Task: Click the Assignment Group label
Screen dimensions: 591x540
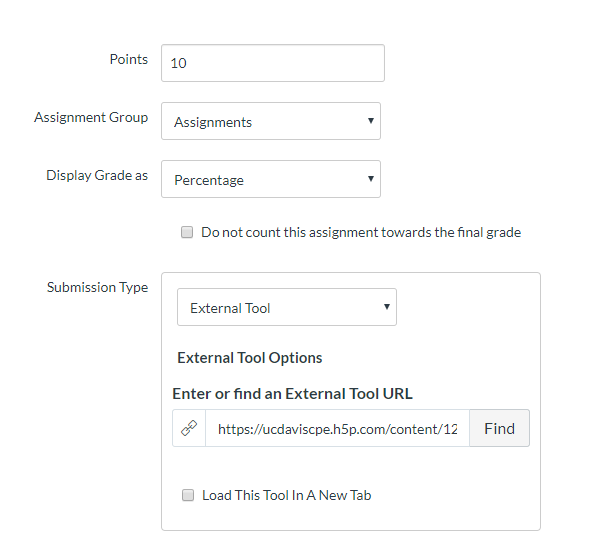Action: 91,118
